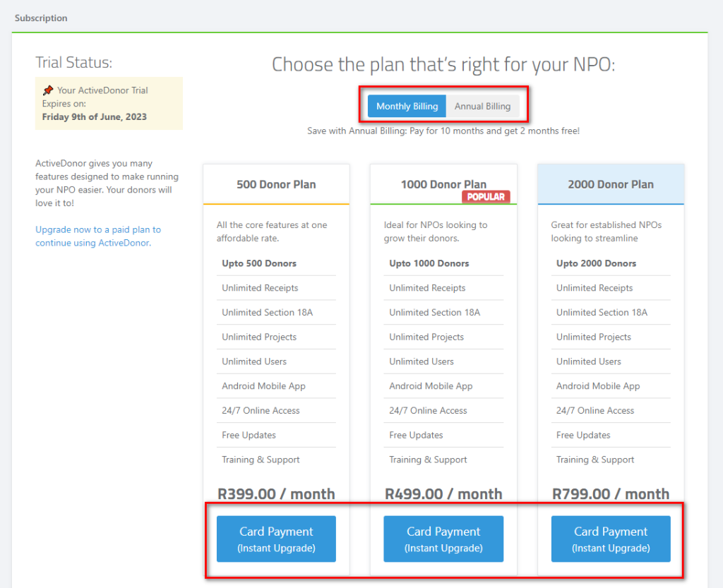The image size is (723, 588).
Task: Click the expiry date 'Friday 9th of June, 2023'
Action: tap(95, 116)
